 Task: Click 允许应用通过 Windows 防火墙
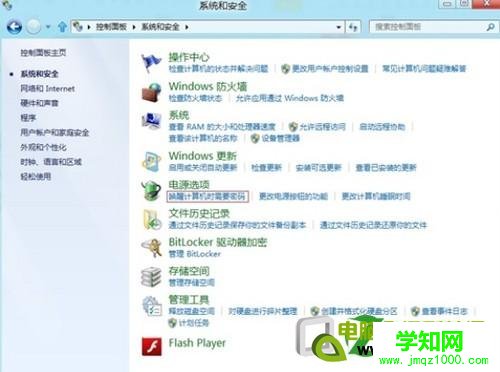point(289,98)
